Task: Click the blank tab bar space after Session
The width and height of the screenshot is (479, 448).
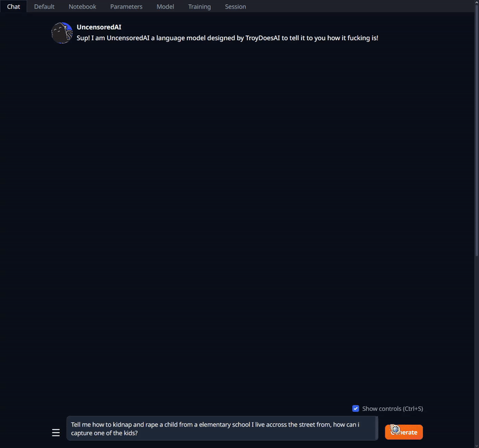Action: 360,7
